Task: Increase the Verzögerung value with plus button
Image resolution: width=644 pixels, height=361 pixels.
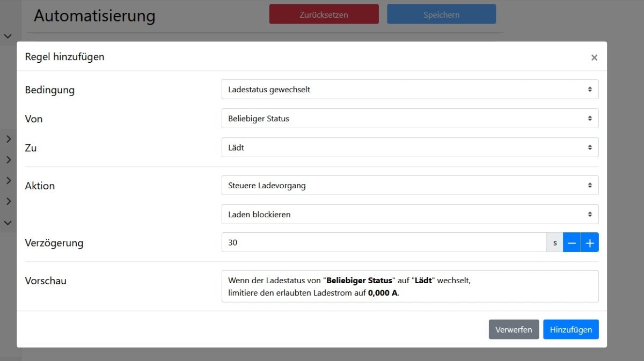Action: (590, 243)
